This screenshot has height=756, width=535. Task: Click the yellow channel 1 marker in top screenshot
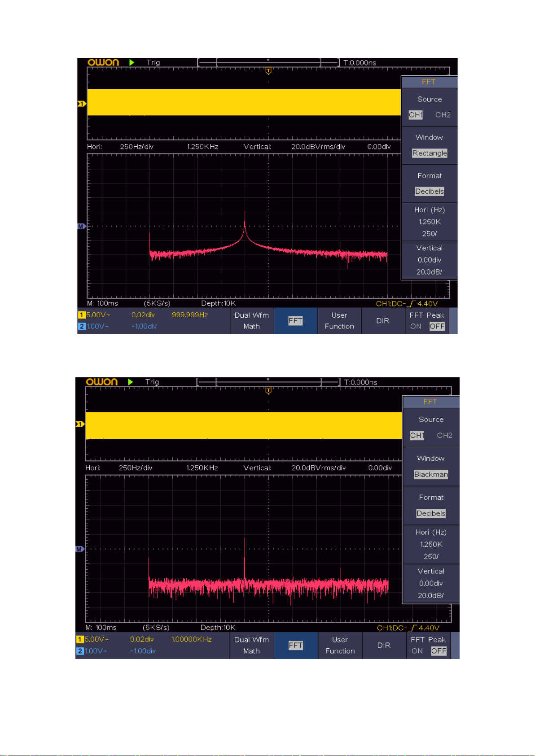[81, 104]
